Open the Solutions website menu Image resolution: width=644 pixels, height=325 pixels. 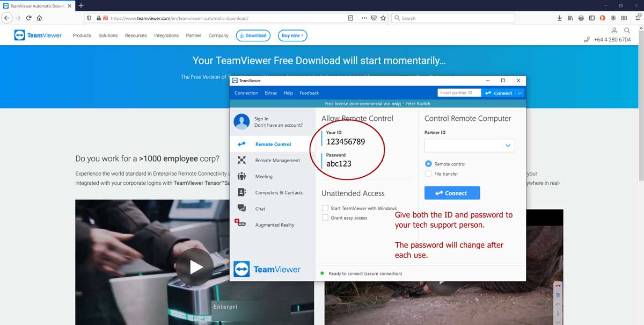[x=108, y=35]
